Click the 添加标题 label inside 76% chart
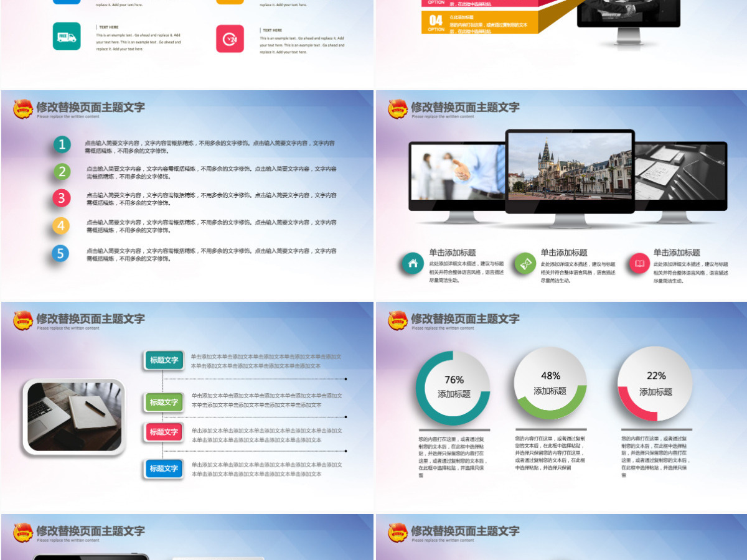Image resolution: width=747 pixels, height=560 pixels. pyautogui.click(x=454, y=394)
